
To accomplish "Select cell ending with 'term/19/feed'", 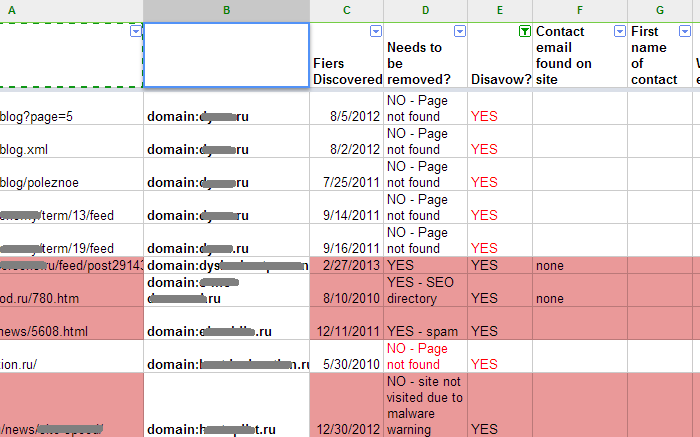I will click(x=71, y=240).
